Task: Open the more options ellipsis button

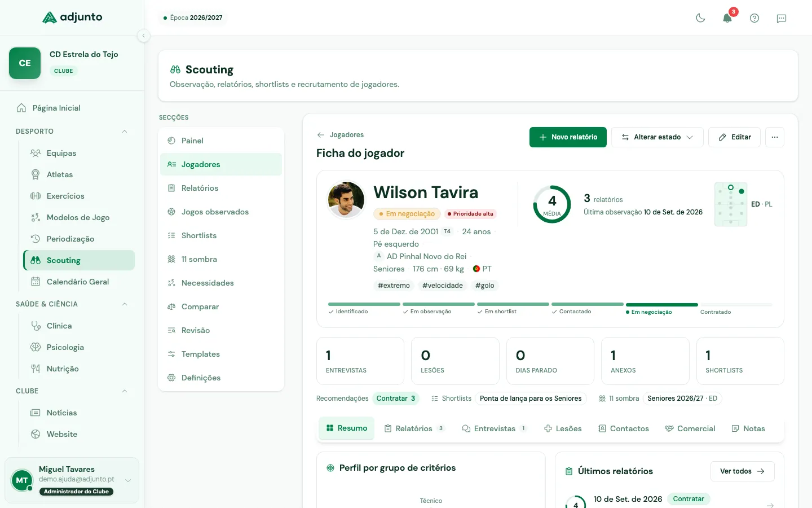Action: [x=775, y=137]
